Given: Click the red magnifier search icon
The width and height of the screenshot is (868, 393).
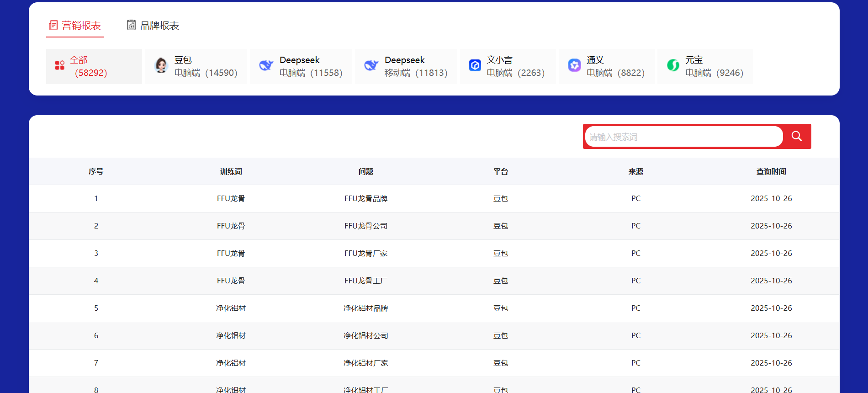Looking at the screenshot, I should (797, 136).
